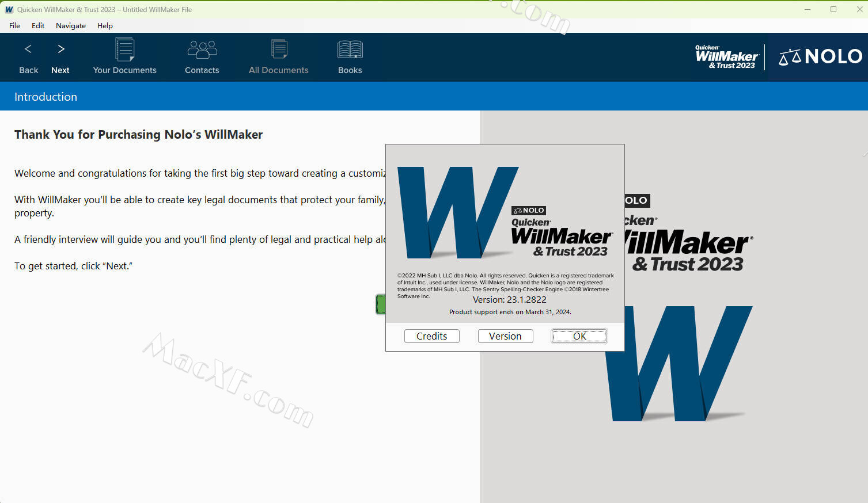
Task: Click the Quicken WillMaker logo in the toolbar
Action: [x=726, y=57]
